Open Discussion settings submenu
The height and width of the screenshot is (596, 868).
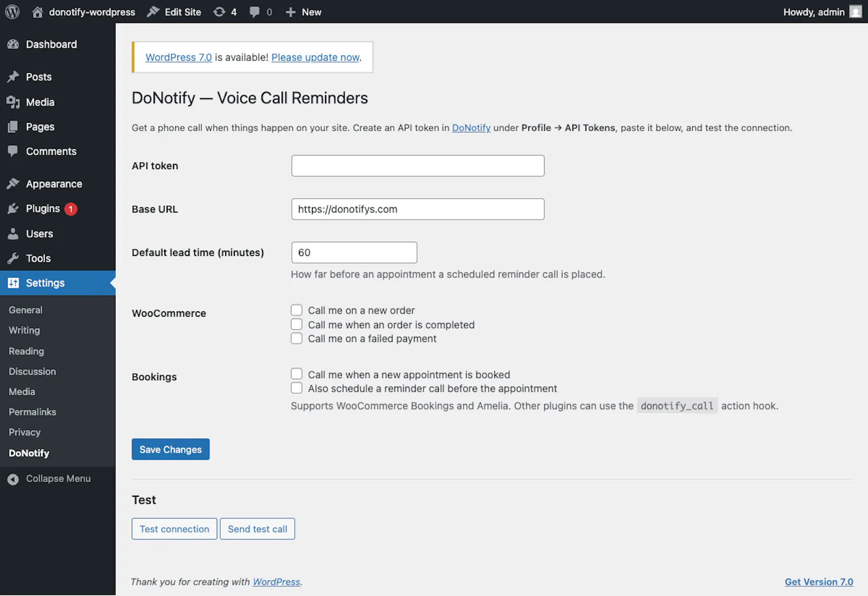pos(33,371)
